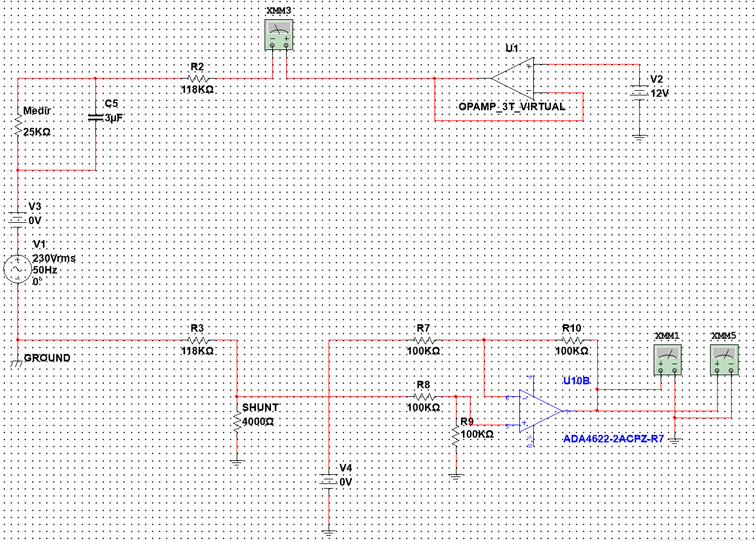Click the 100KΩ value of R8
This screenshot has width=756, height=541.
(x=423, y=408)
